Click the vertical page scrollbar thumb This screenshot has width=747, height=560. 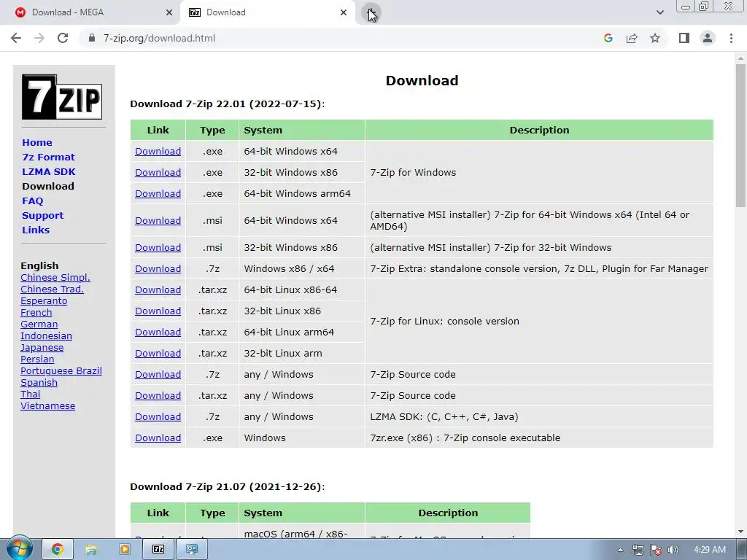740,136
